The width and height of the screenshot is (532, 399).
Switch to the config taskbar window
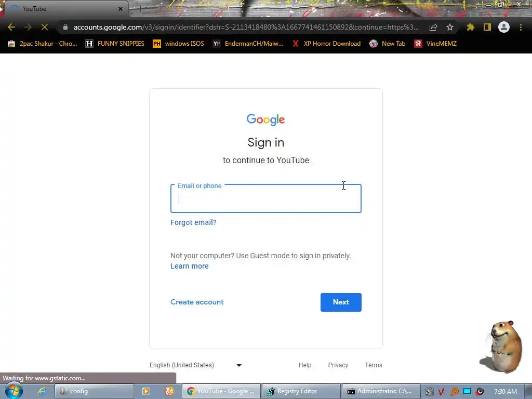[x=94, y=391]
